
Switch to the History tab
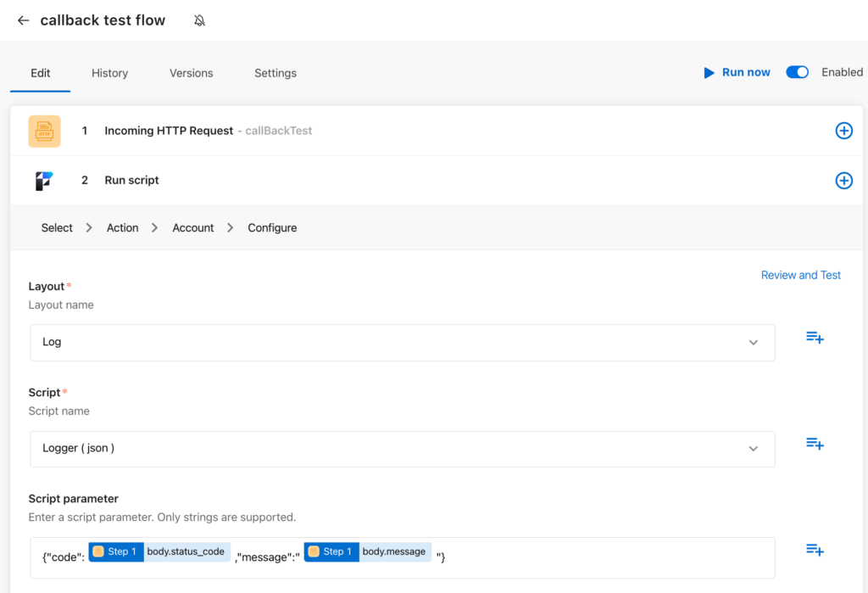pyautogui.click(x=109, y=73)
